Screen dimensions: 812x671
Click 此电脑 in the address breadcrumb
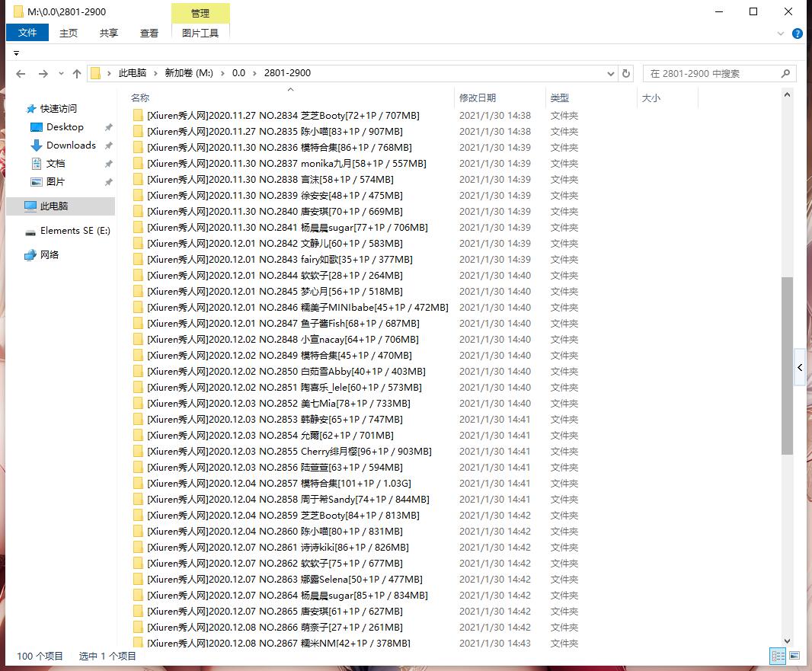133,73
